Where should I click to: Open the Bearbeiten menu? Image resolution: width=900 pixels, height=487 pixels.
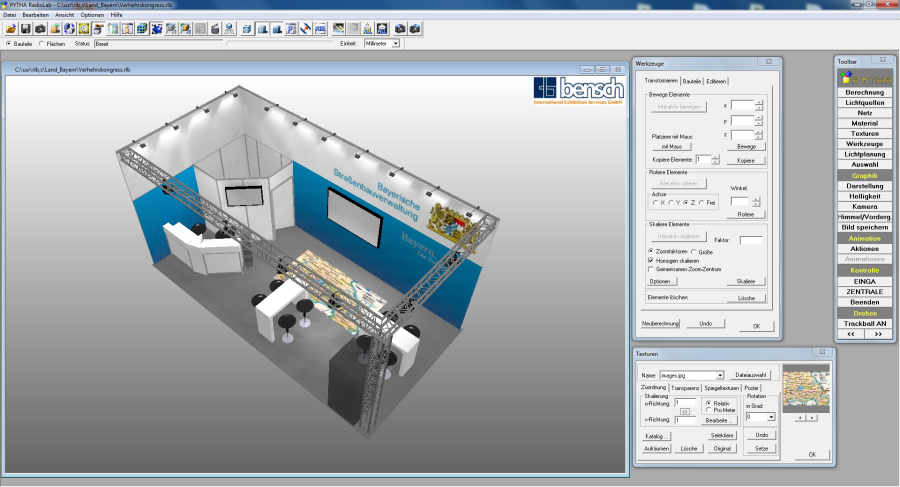[36, 15]
